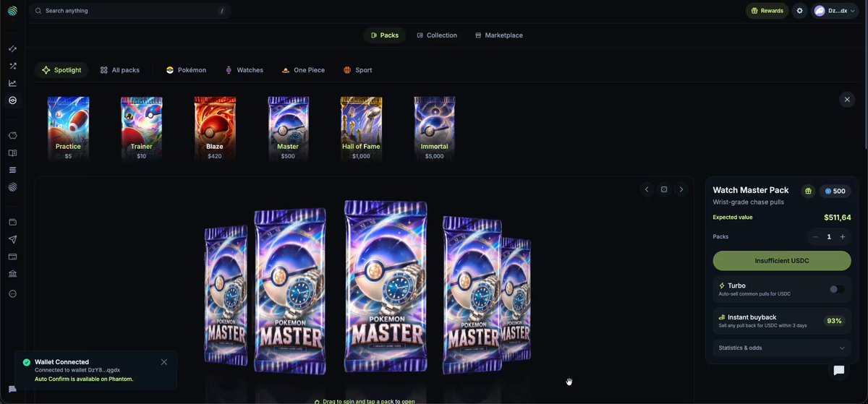868x404 pixels.
Task: Click the 93% instant buyback badge
Action: pyautogui.click(x=834, y=321)
